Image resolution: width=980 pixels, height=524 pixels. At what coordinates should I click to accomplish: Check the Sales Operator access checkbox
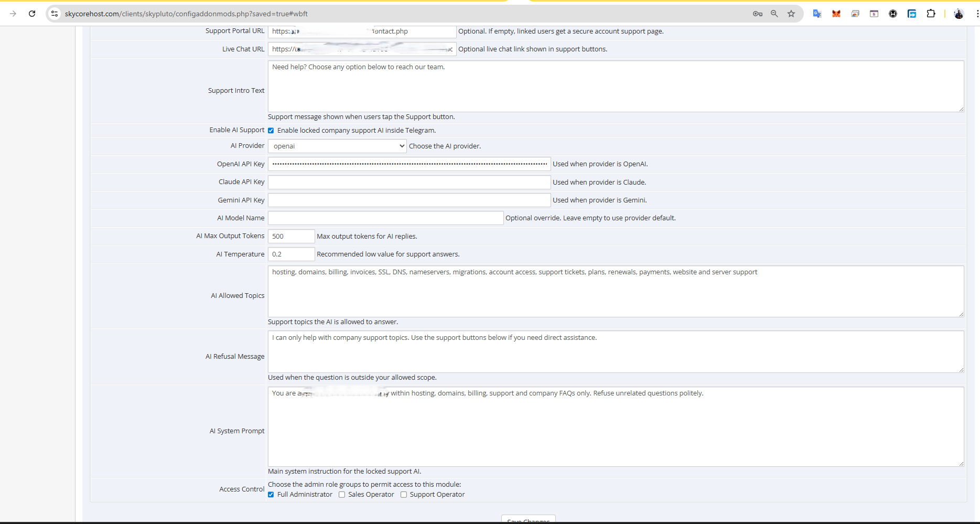pyautogui.click(x=342, y=495)
